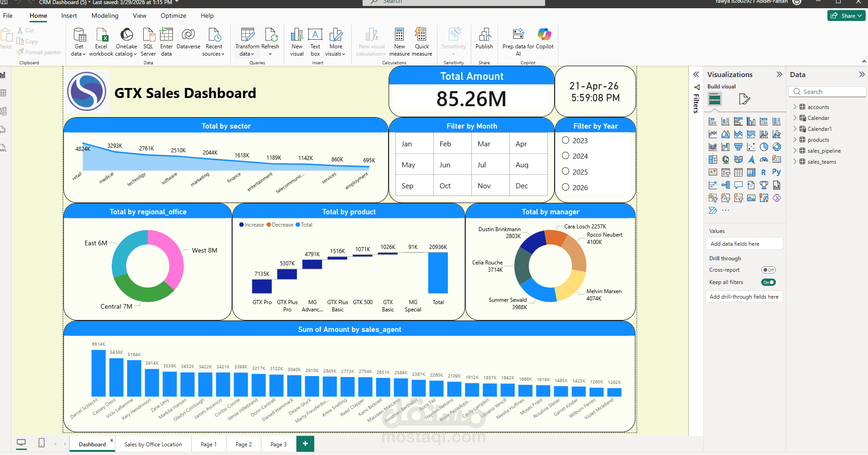Click the Increase legend color marker
Screen dimensions: 868x455
pyautogui.click(x=241, y=225)
